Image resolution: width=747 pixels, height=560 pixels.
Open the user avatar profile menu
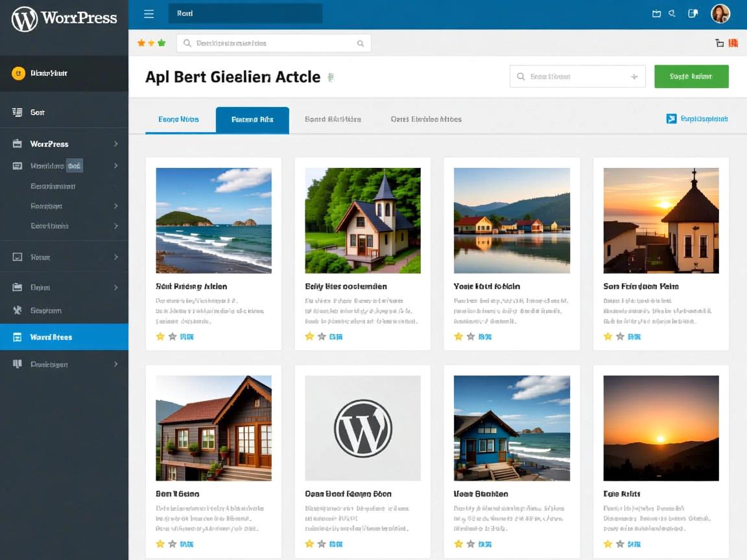tap(720, 14)
